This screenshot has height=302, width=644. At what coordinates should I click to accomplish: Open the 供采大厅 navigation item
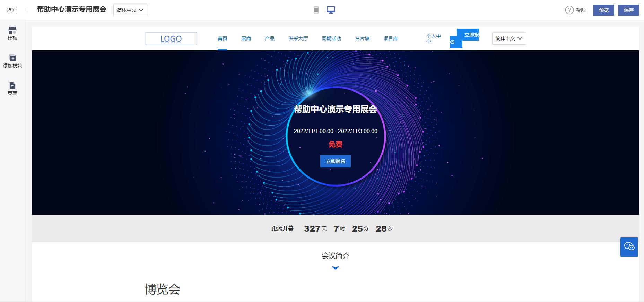298,38
